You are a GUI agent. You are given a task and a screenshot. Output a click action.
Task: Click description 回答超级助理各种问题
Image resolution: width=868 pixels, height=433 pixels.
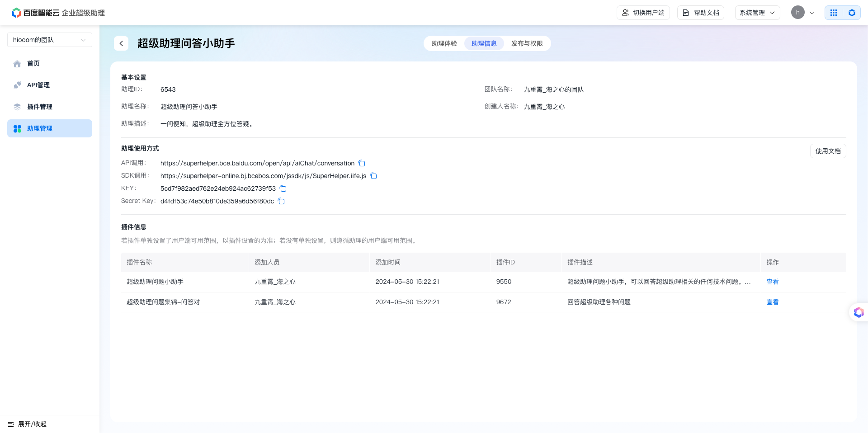coord(599,302)
